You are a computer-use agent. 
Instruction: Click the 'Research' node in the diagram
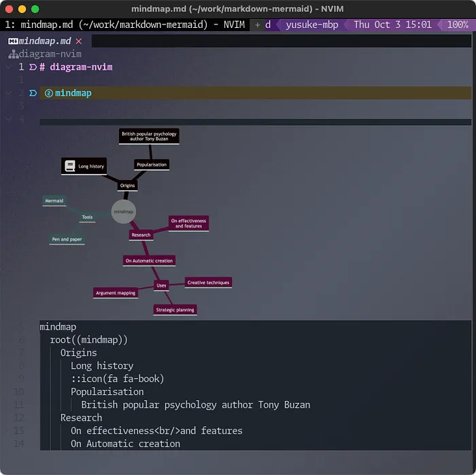[141, 235]
